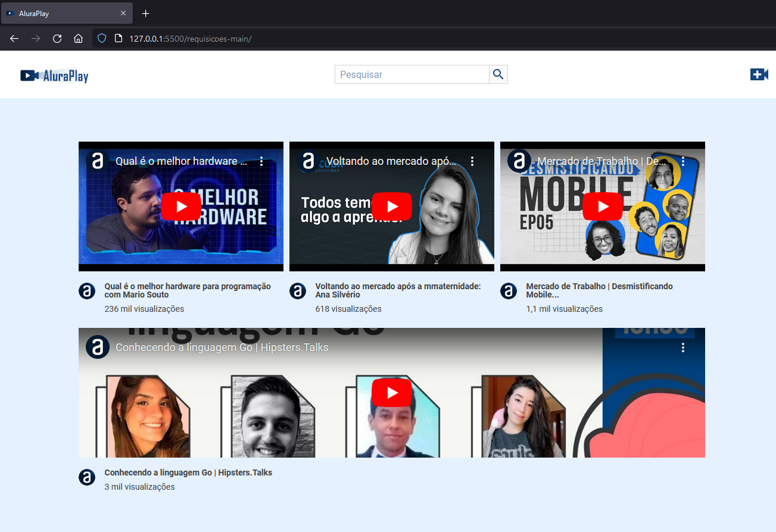Click channel avatar inside linguagem Go player

tap(98, 348)
